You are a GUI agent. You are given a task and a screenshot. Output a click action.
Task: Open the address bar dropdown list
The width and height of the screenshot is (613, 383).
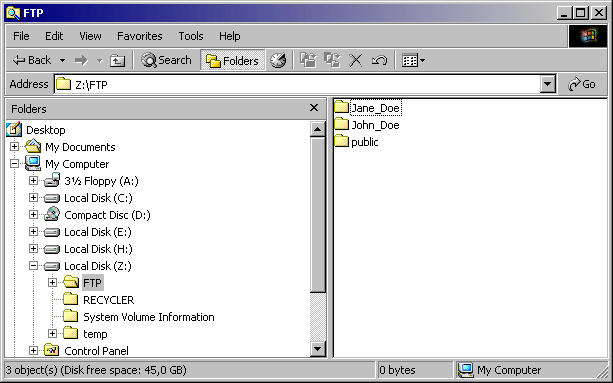(548, 84)
